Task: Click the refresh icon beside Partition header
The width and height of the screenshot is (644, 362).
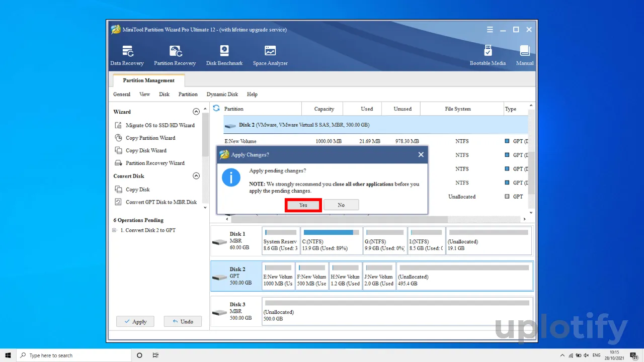Action: click(x=216, y=108)
